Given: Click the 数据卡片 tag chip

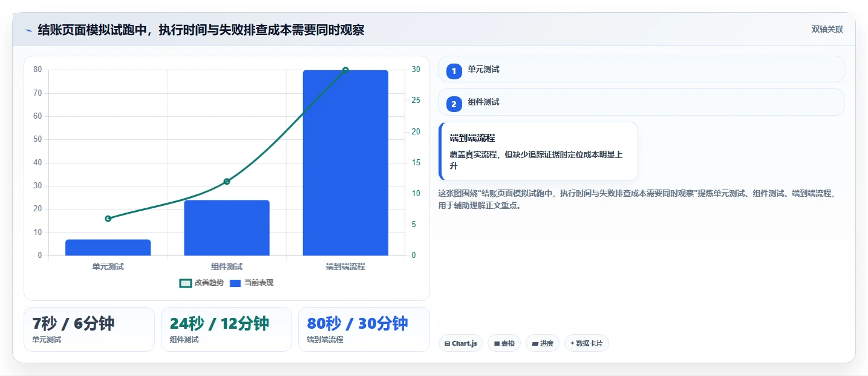Looking at the screenshot, I should (x=586, y=343).
